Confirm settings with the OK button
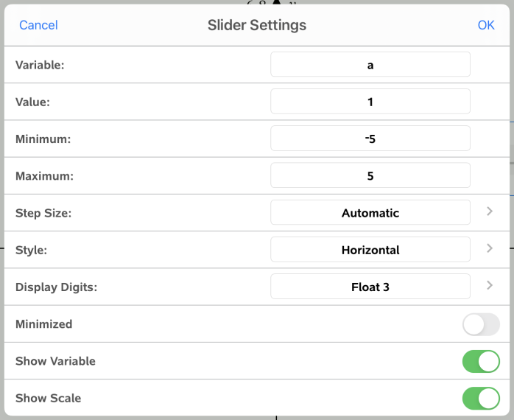 point(486,25)
